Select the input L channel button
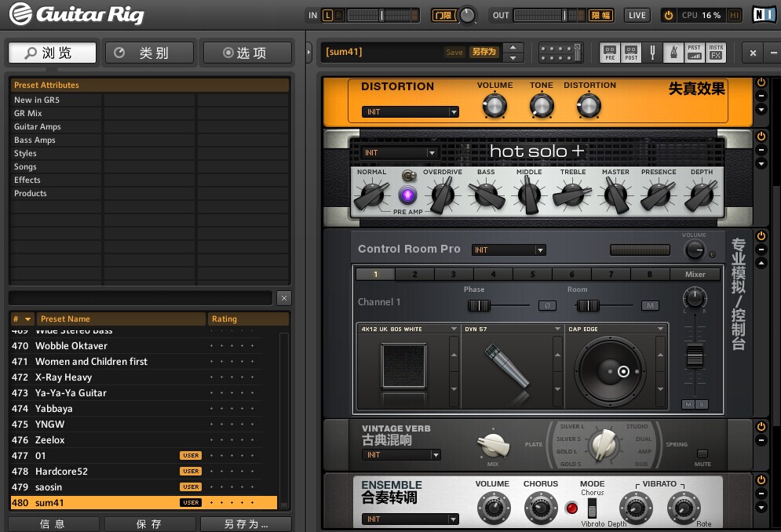Viewport: 781px width, 532px height. click(327, 16)
